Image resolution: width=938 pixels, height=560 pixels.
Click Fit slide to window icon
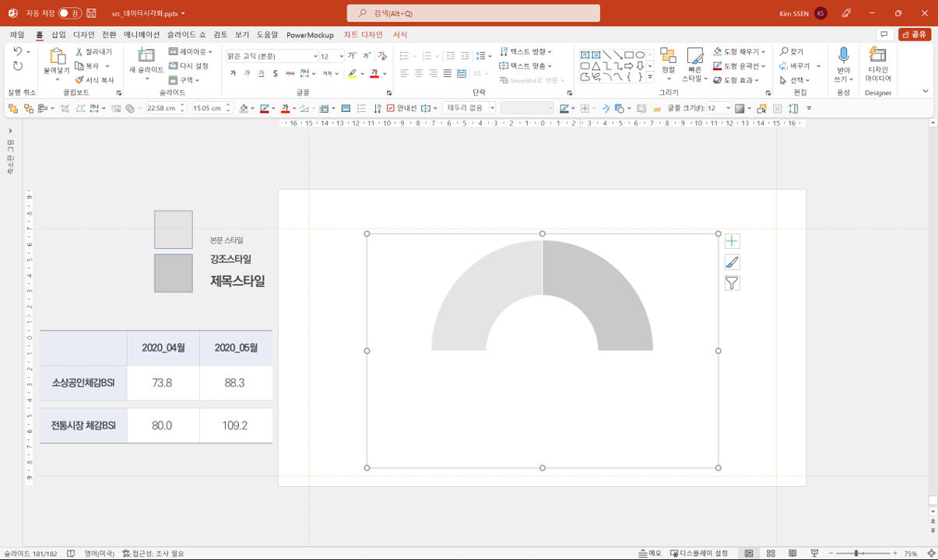(x=931, y=553)
